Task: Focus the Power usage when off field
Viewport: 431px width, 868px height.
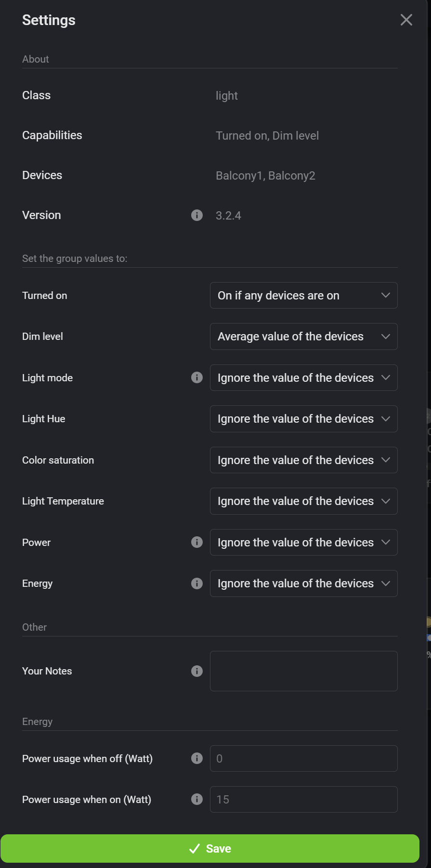Action: (303, 759)
